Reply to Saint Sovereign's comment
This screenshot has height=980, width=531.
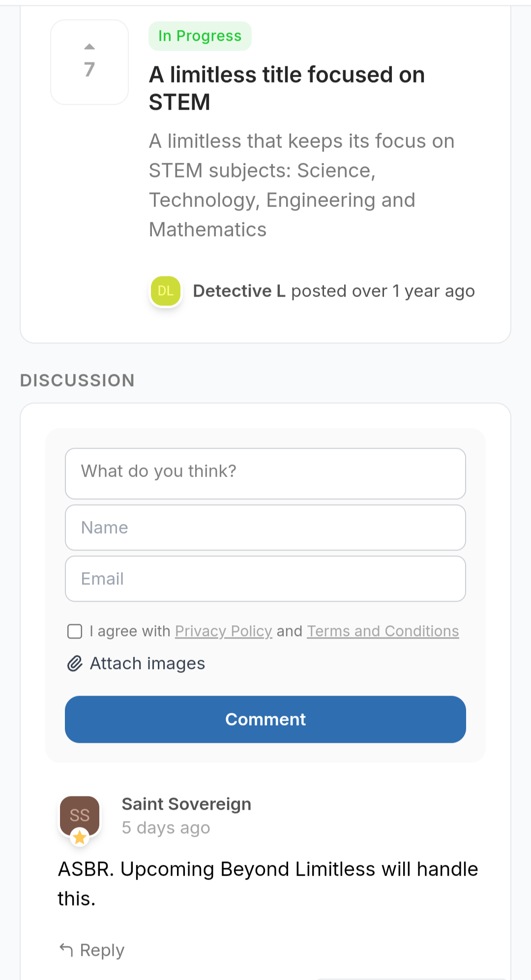[x=92, y=950]
